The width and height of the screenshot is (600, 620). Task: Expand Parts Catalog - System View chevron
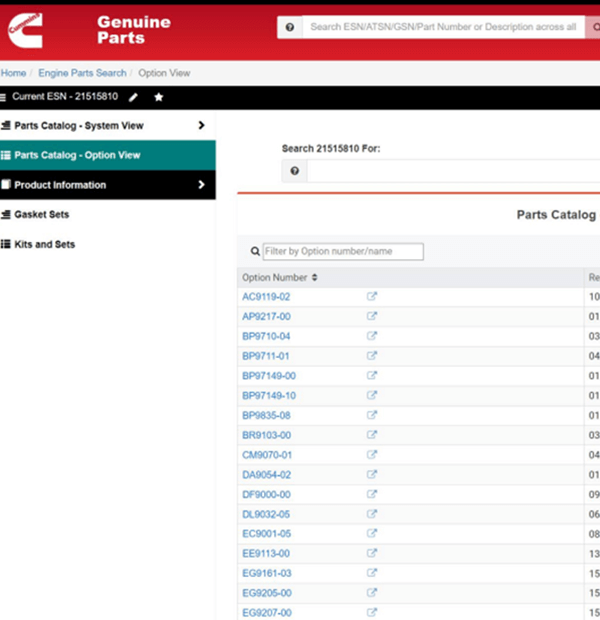point(201,125)
